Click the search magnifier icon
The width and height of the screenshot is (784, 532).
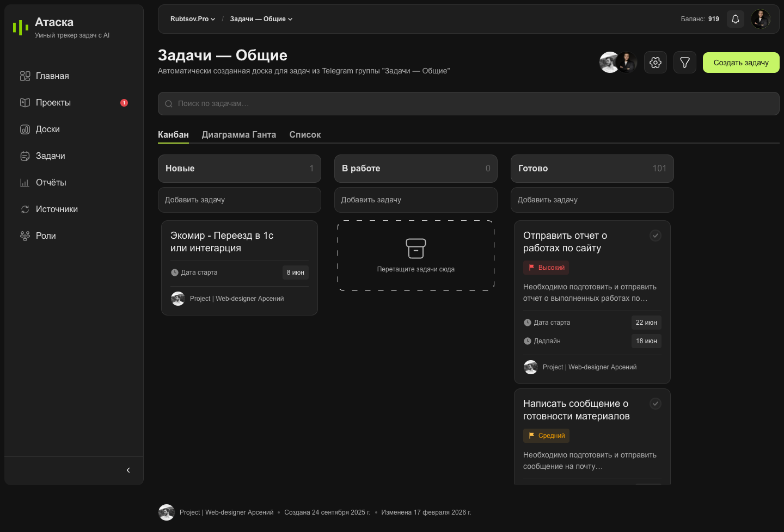tap(169, 104)
